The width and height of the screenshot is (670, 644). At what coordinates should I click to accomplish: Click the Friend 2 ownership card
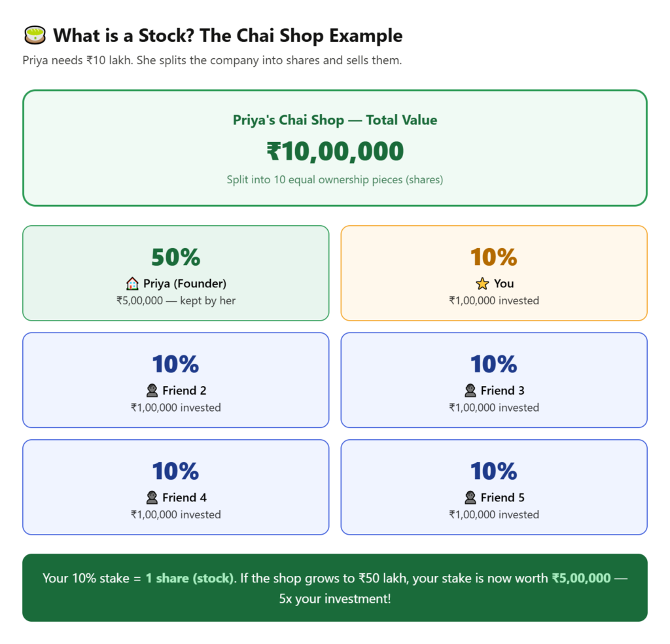coord(175,380)
